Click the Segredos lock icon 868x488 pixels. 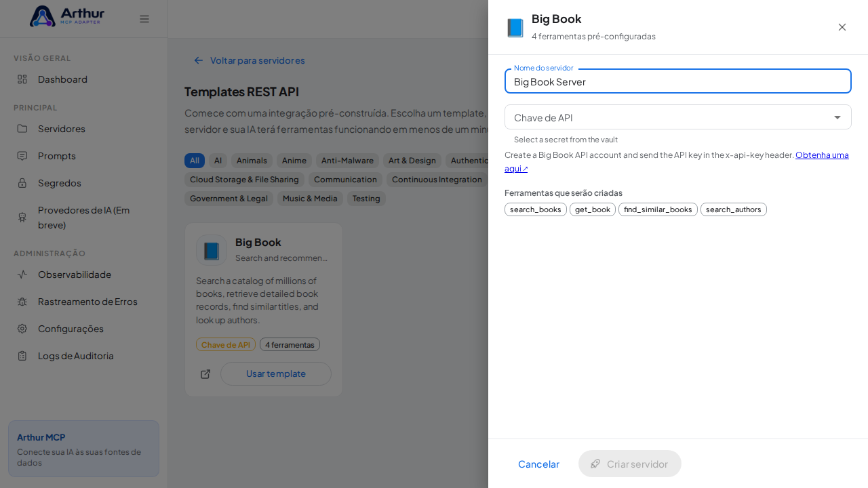[x=22, y=183]
